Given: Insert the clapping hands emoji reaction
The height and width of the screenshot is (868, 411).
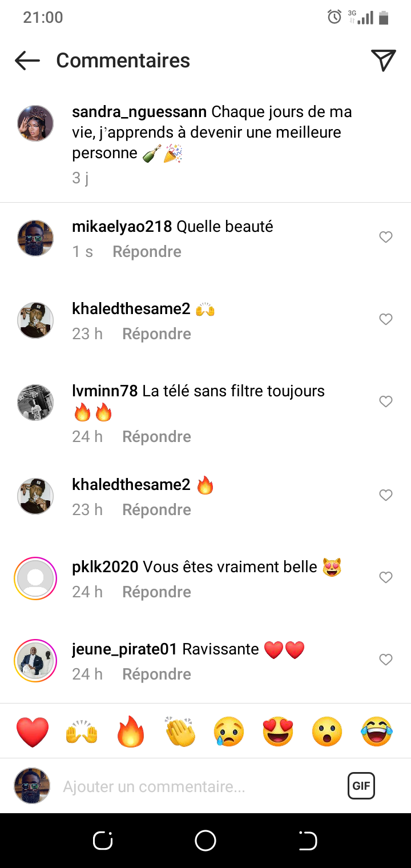Looking at the screenshot, I should point(180,732).
